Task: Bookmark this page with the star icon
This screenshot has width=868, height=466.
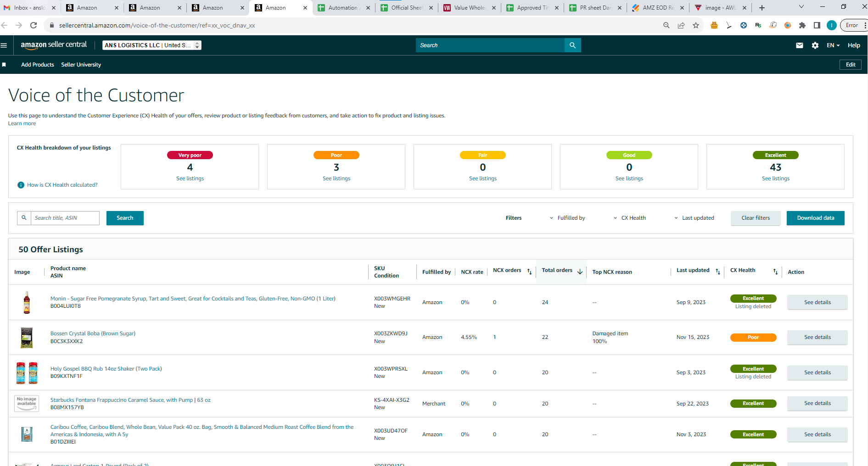Action: coord(696,25)
